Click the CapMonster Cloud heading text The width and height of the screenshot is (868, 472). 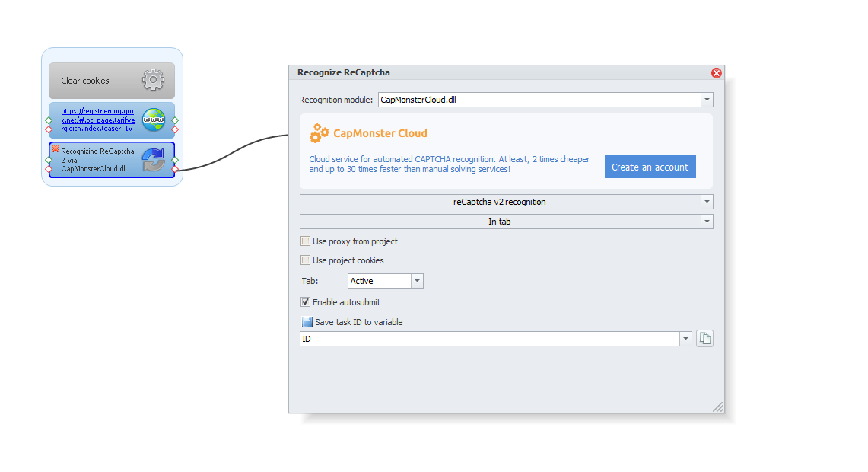point(380,133)
